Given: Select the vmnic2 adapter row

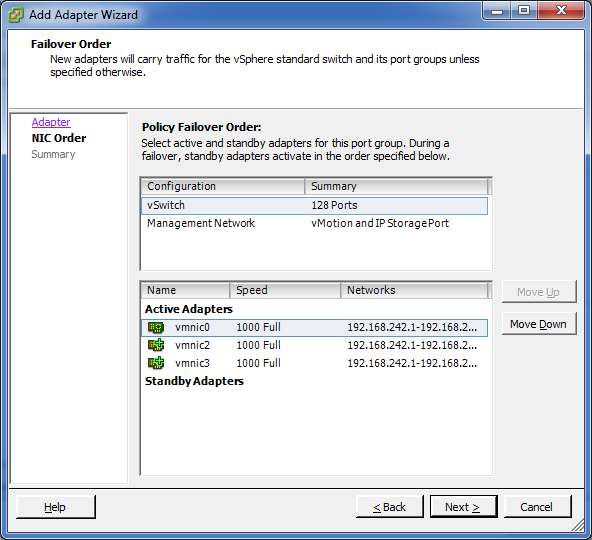Looking at the screenshot, I should pos(314,345).
